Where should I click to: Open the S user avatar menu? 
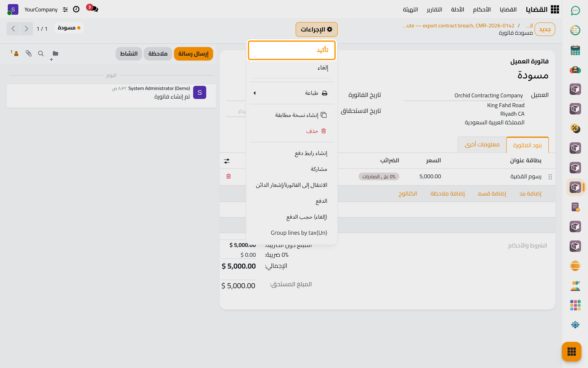pos(13,10)
